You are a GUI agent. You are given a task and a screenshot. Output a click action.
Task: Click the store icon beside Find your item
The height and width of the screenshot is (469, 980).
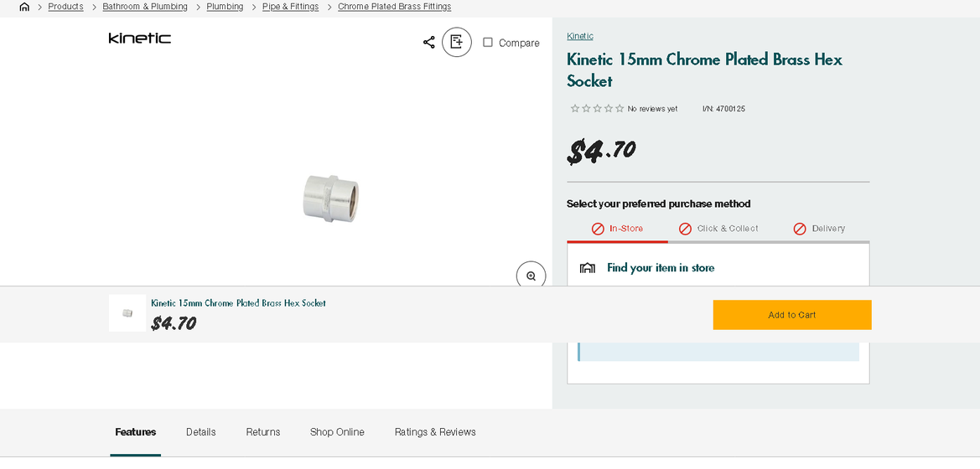pyautogui.click(x=588, y=268)
